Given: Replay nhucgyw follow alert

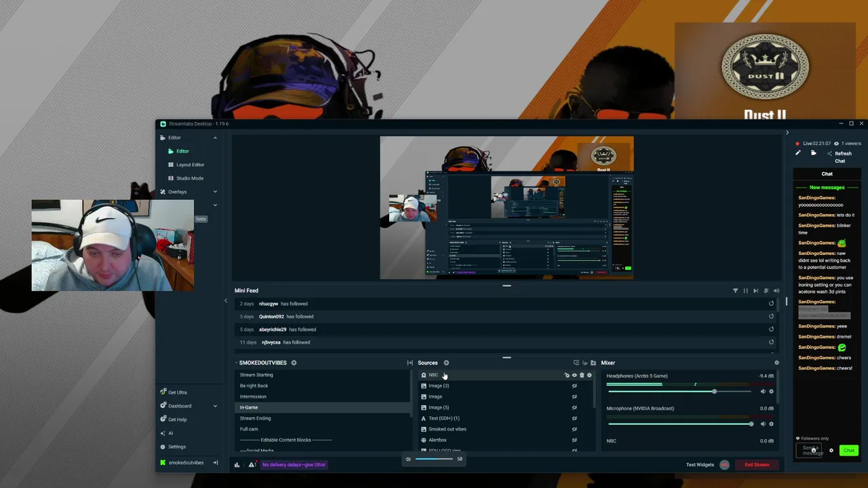Looking at the screenshot, I should [x=771, y=304].
